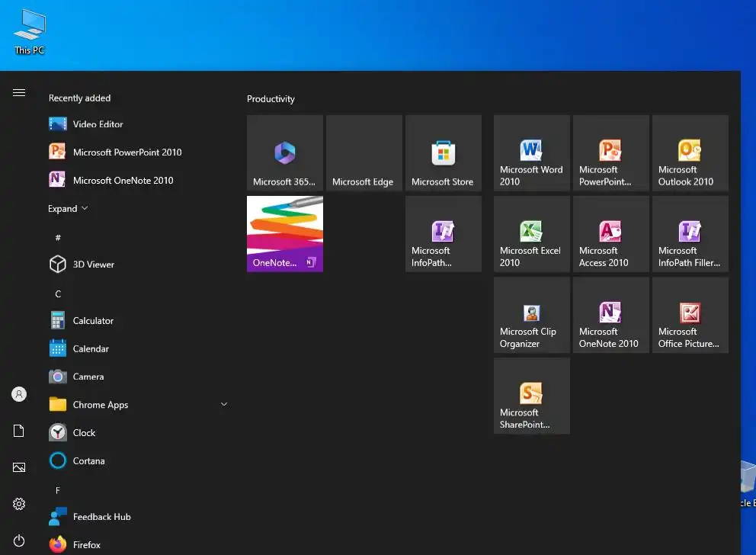The height and width of the screenshot is (555, 756).
Task: Launch the Microsoft PowerPoint tile
Action: [611, 153]
